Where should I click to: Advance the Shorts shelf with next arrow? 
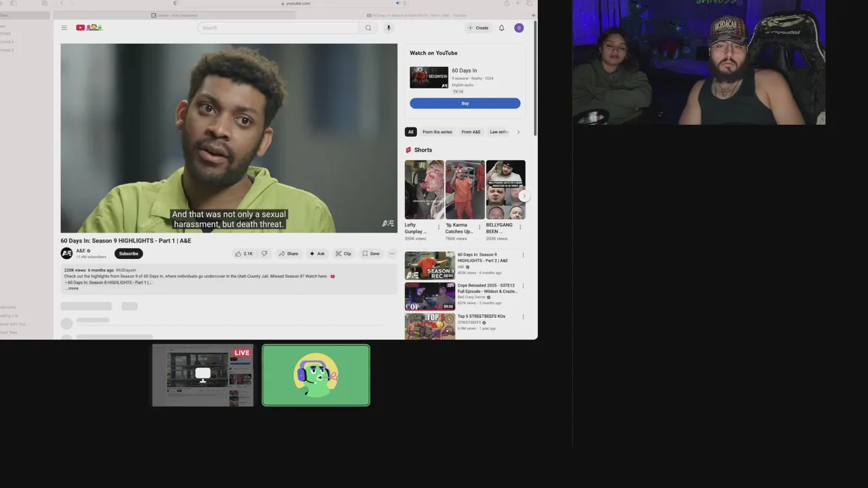524,196
